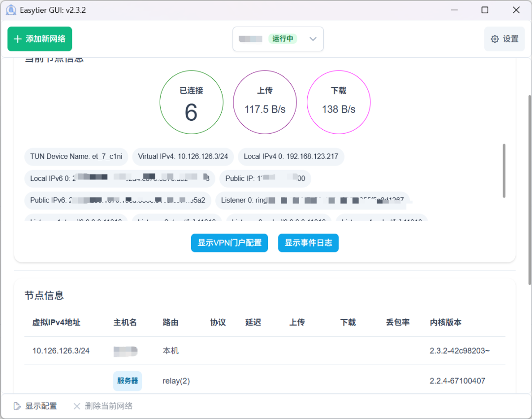Screen dimensions: 532x419
Task: Click the Virtual IPv4 10.126.126.3/24 chip
Action: pyautogui.click(x=183, y=157)
